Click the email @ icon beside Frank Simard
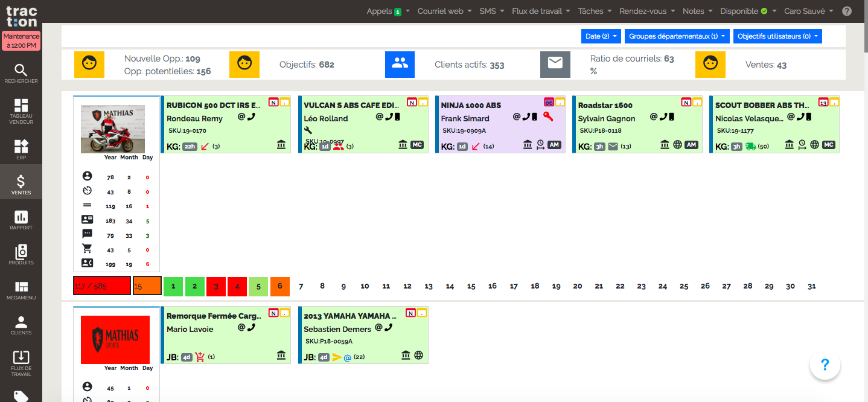 pyautogui.click(x=517, y=116)
